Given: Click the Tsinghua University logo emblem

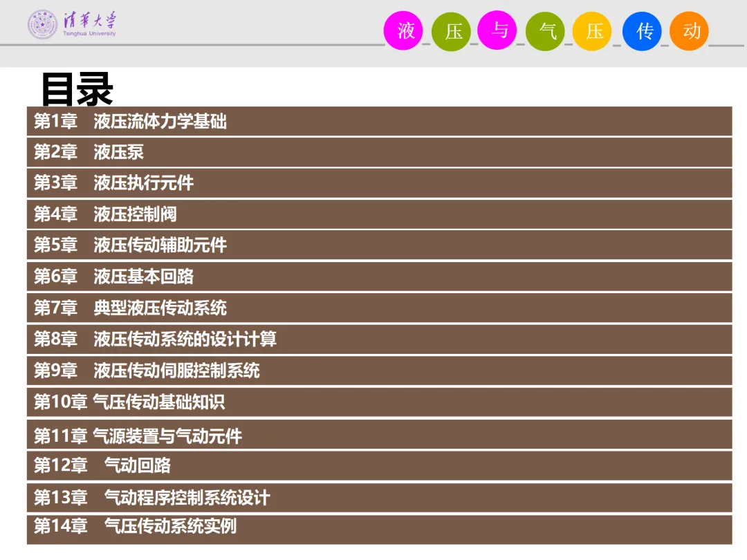Looking at the screenshot, I should [42, 24].
